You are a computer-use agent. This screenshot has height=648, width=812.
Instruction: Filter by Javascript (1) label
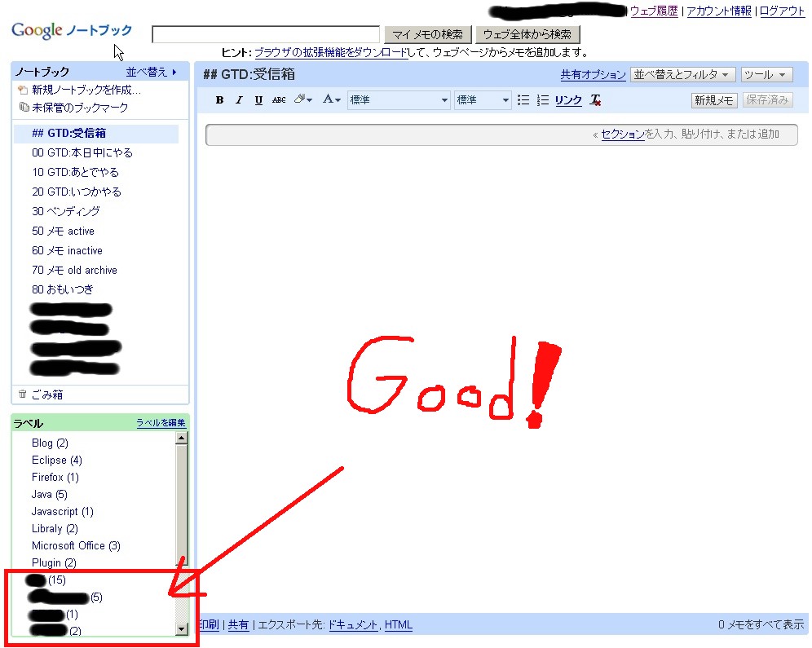[63, 511]
